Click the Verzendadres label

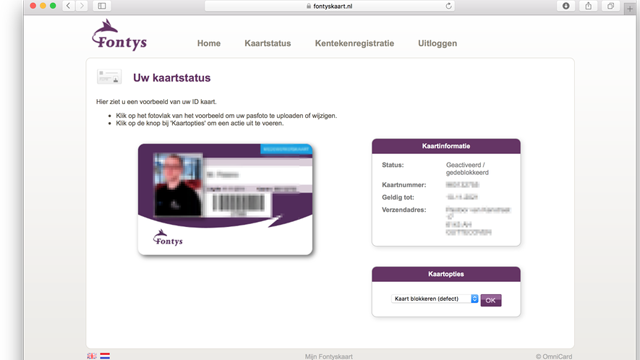[x=404, y=210]
